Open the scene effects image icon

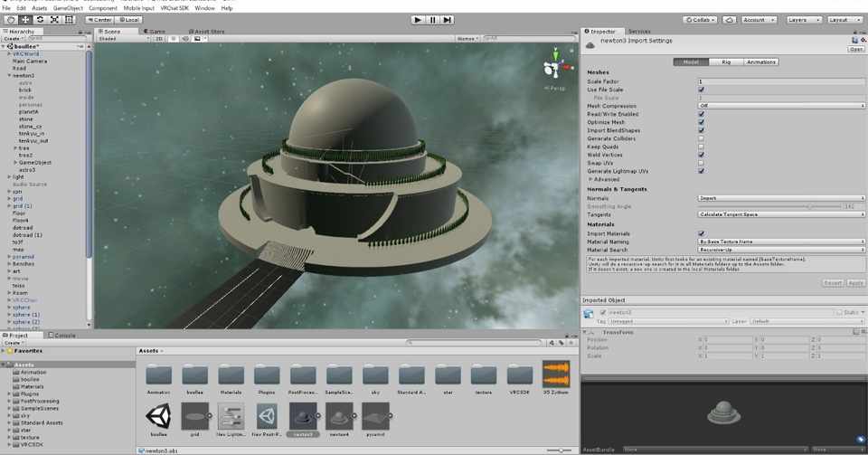point(197,39)
